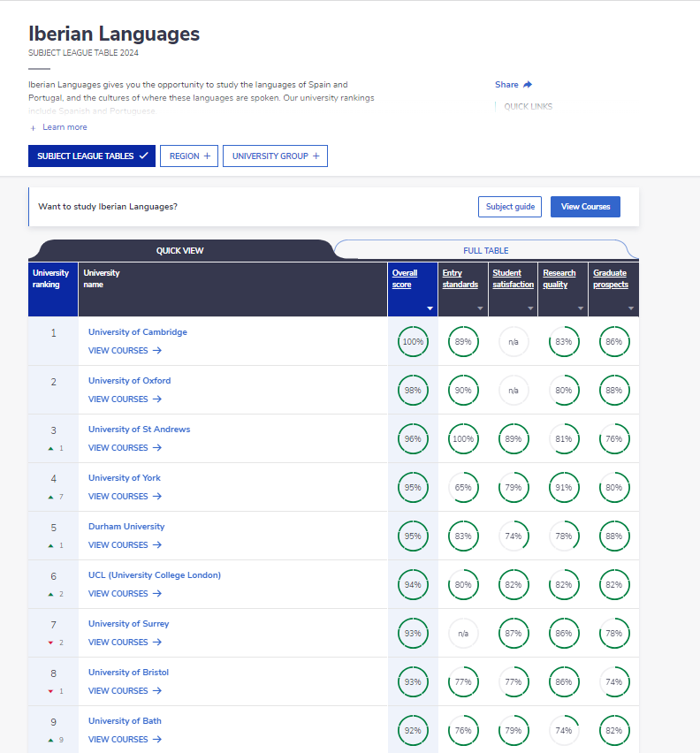Click the green up arrow for St Andrews rank

coord(50,449)
